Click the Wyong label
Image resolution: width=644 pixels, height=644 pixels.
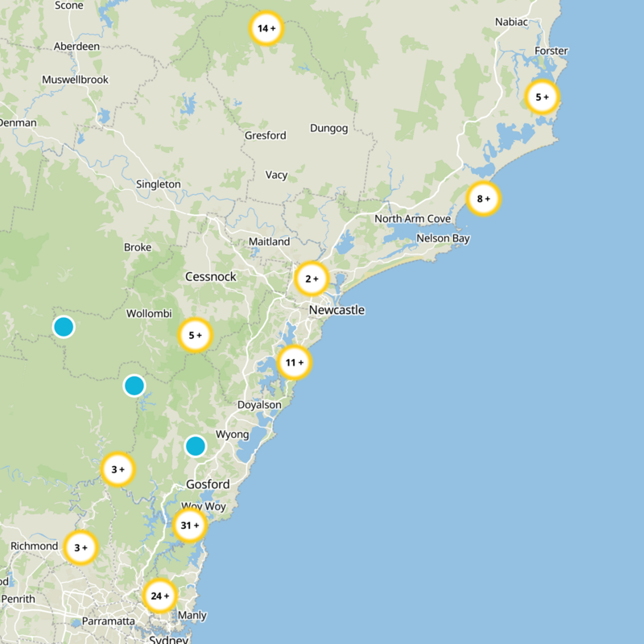click(233, 435)
